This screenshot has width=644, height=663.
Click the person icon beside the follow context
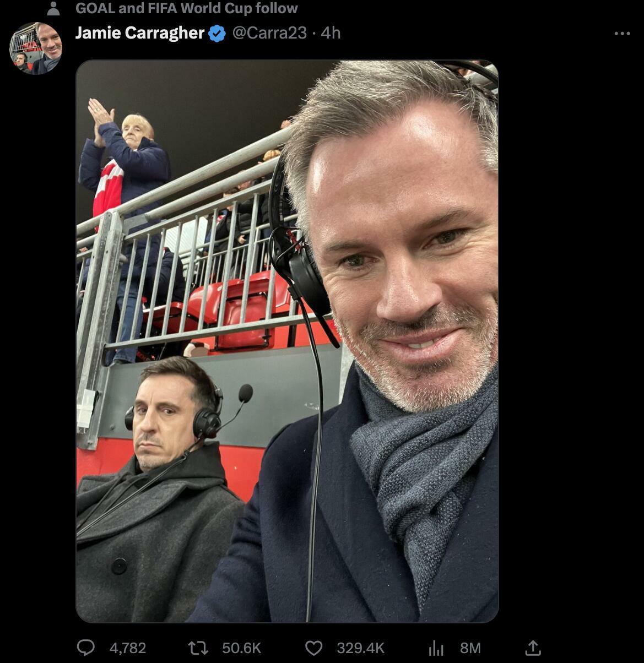click(x=53, y=8)
